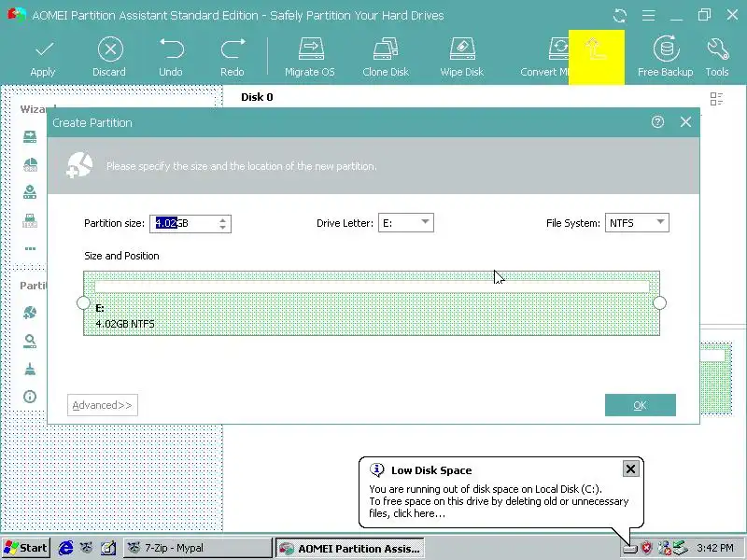Screen dimensions: 747x560
Task: Open the File System dropdown
Action: coord(637,223)
